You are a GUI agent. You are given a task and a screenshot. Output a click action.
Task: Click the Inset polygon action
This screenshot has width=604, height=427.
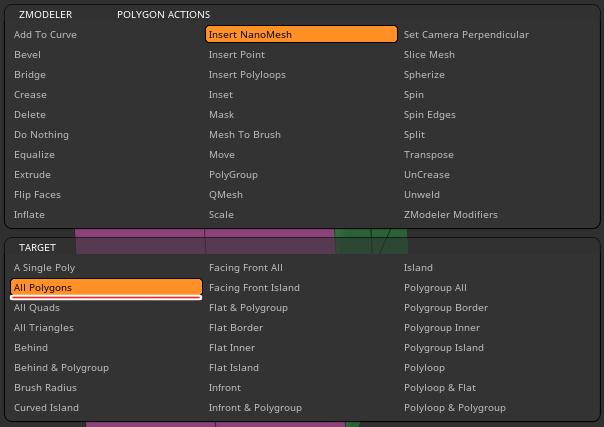(221, 95)
